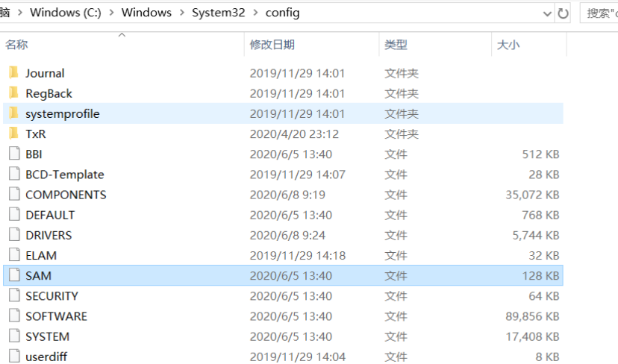Expand the chevron after System32 breadcrumb
This screenshot has width=618, height=364.
(255, 13)
